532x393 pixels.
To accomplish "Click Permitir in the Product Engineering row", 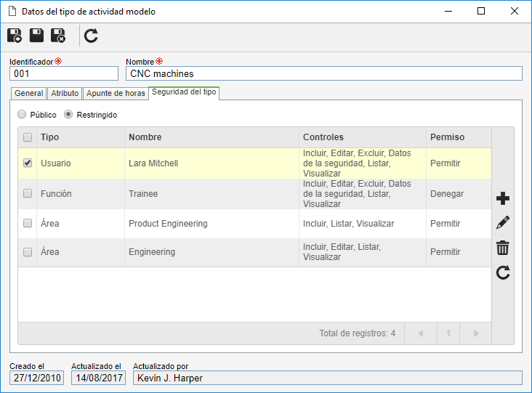I will pos(445,224).
